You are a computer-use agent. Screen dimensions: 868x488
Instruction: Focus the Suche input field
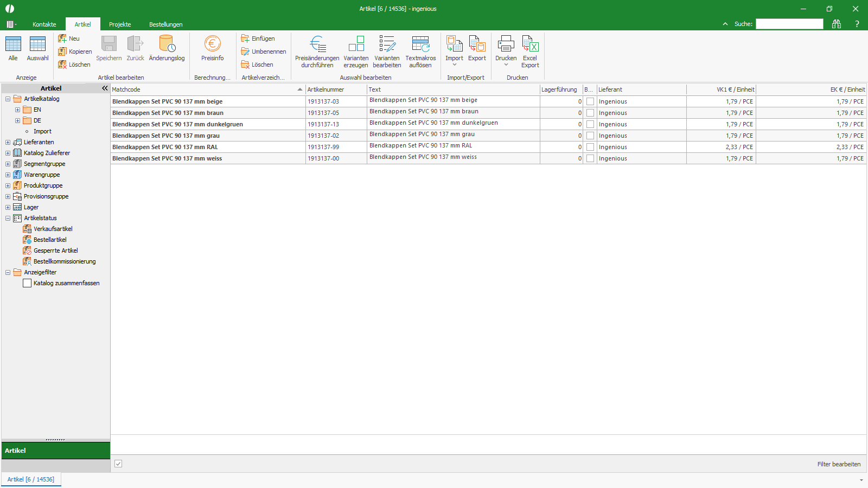pyautogui.click(x=789, y=24)
